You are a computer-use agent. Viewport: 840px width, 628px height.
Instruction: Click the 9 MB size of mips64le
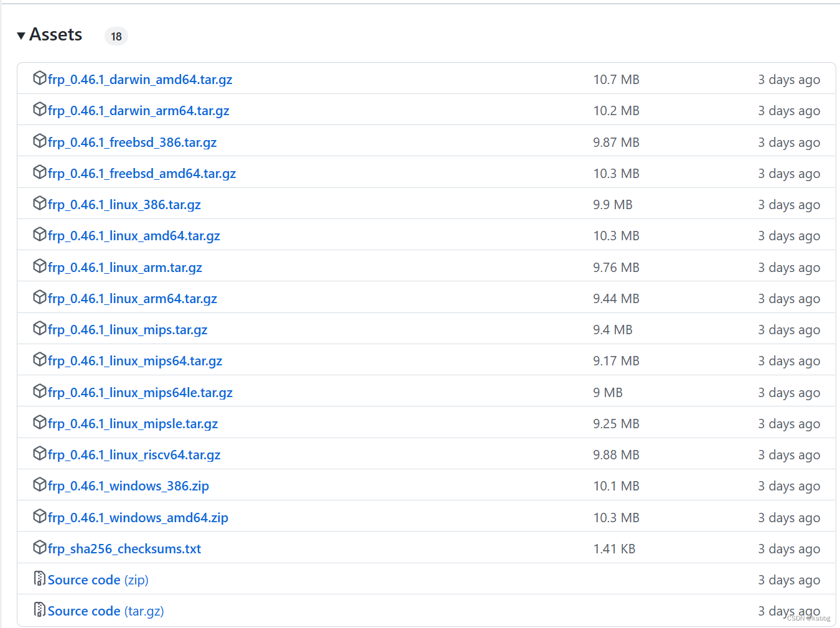(608, 393)
